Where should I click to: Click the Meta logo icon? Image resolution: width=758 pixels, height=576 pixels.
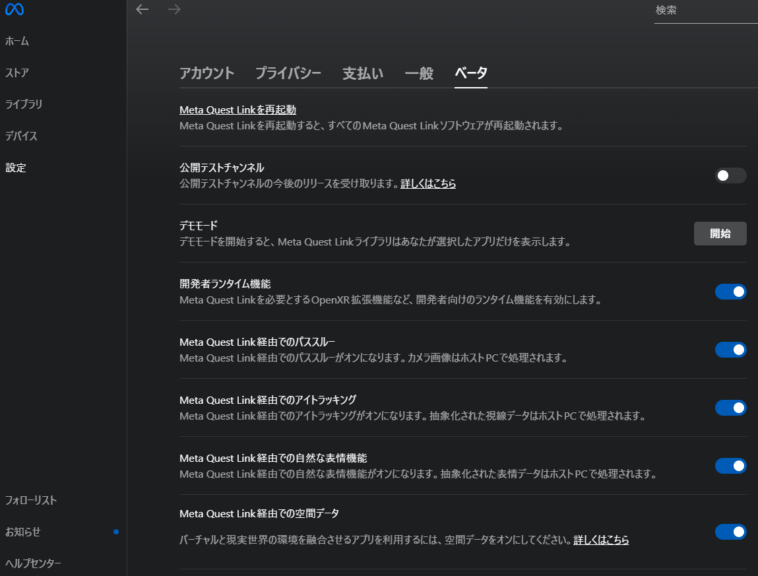(x=14, y=9)
